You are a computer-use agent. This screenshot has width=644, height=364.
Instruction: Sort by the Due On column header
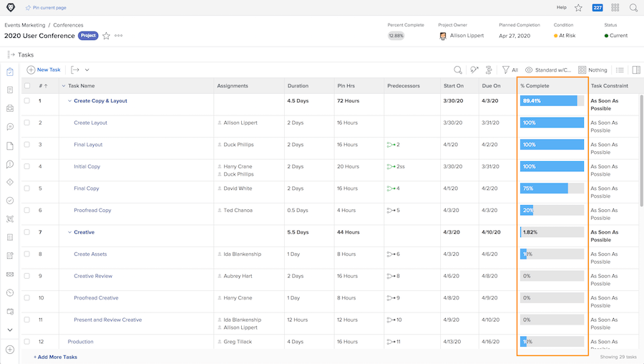point(491,85)
